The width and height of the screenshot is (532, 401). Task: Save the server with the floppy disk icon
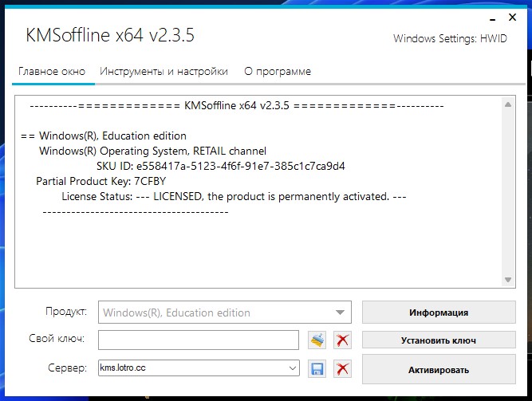pos(317,368)
